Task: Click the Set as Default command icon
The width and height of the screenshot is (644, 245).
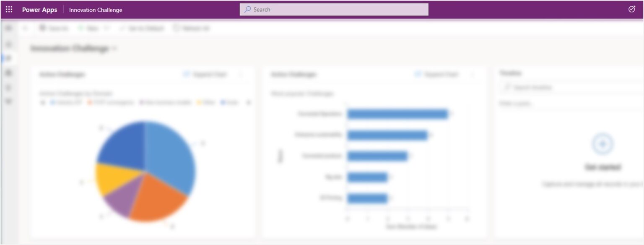Action: 123,28
